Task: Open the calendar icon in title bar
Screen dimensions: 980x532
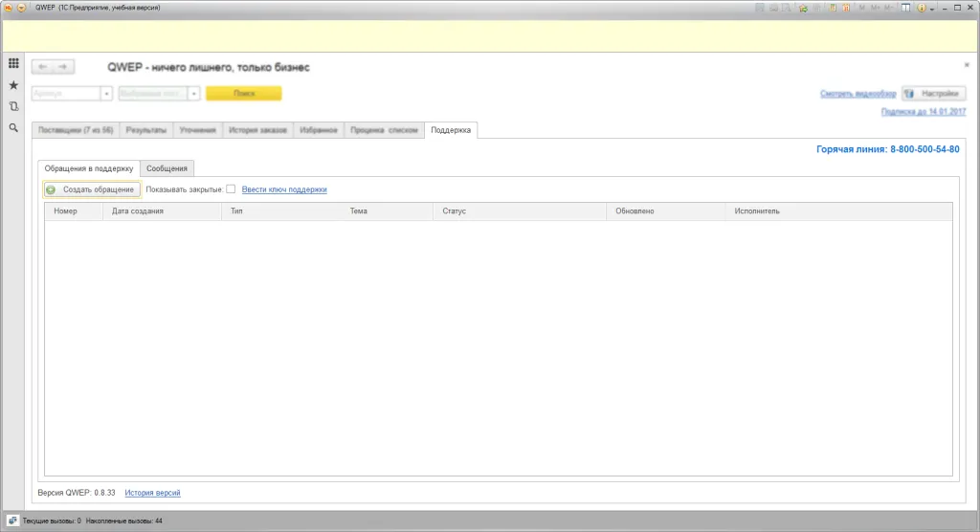Action: (x=846, y=8)
